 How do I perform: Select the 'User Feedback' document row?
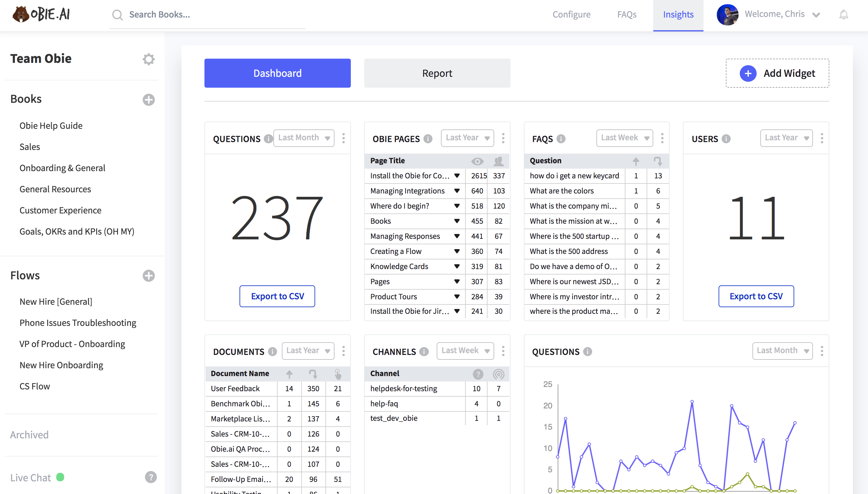277,388
